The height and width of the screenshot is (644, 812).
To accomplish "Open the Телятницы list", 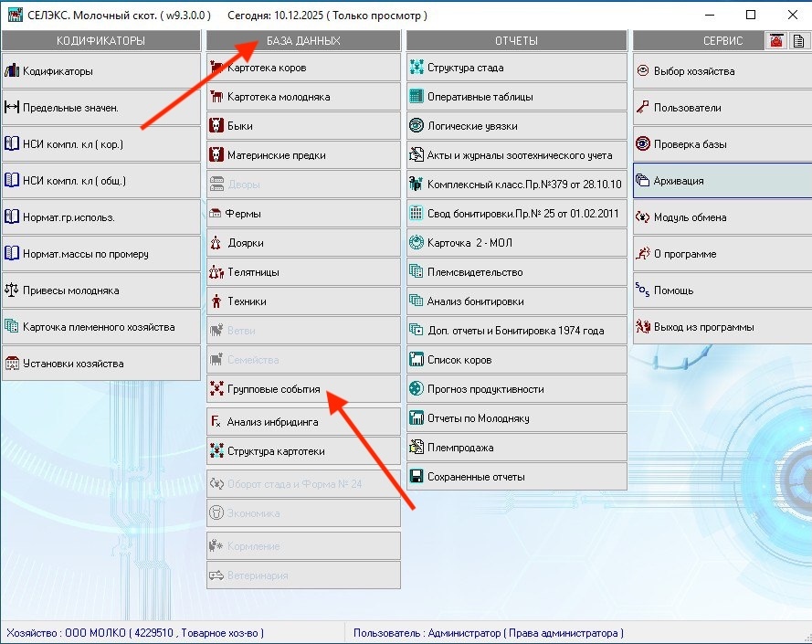I will click(303, 272).
